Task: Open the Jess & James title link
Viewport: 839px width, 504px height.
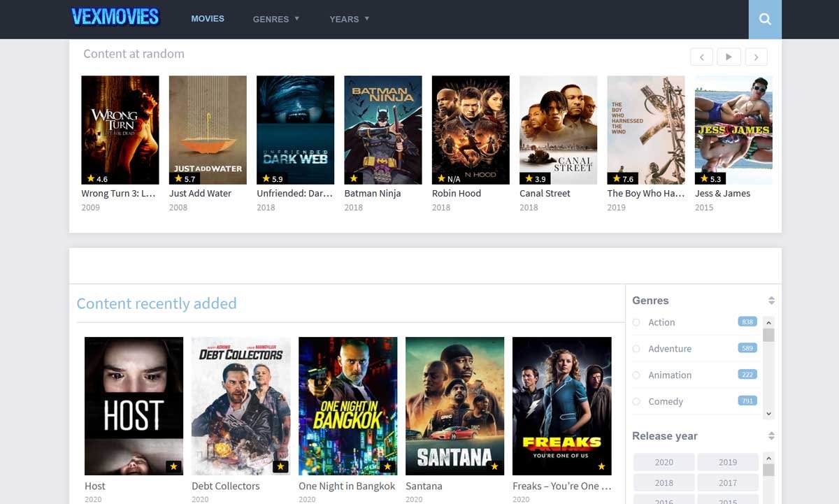Action: [723, 193]
